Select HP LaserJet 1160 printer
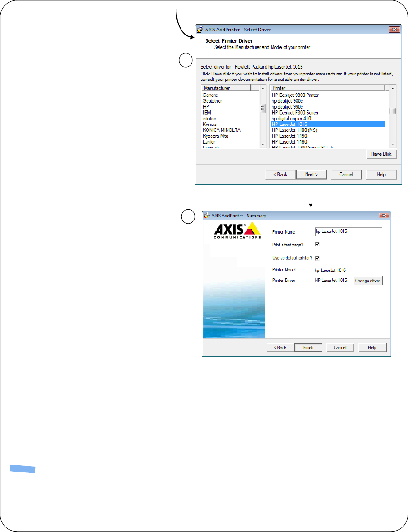The width and height of the screenshot is (408, 532). [x=289, y=142]
